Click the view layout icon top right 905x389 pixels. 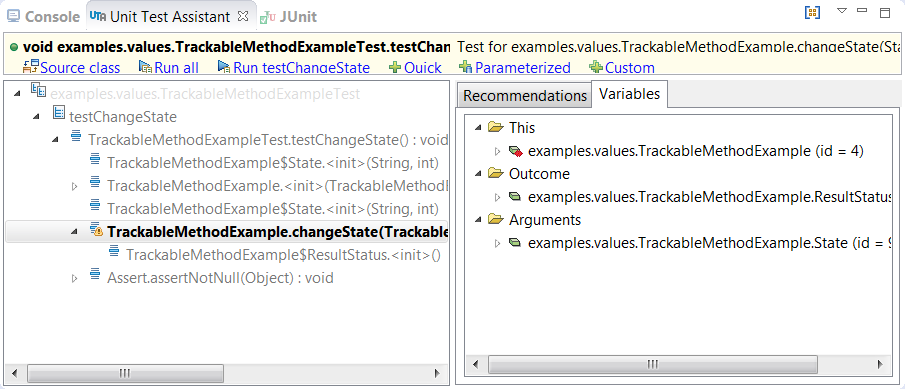[x=812, y=12]
